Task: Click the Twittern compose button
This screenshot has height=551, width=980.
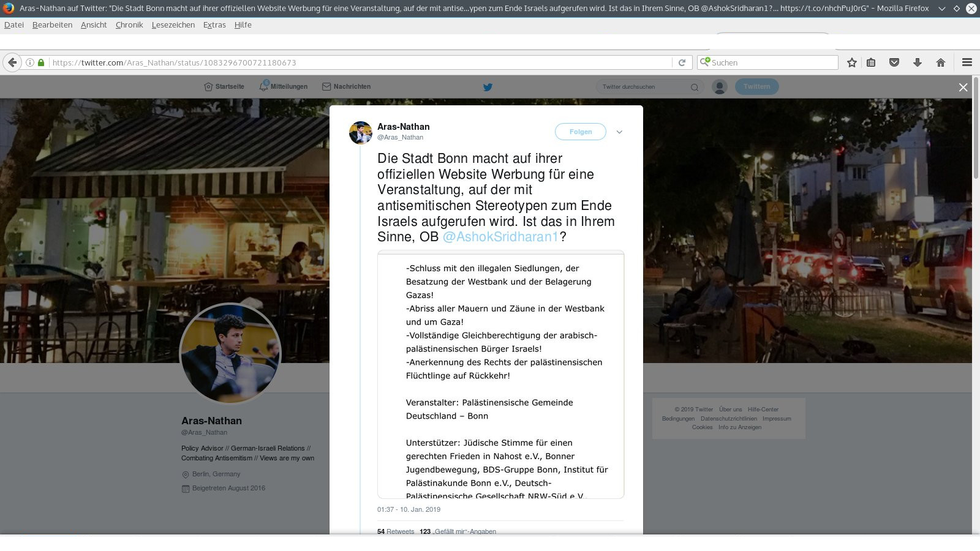Action: [x=757, y=87]
